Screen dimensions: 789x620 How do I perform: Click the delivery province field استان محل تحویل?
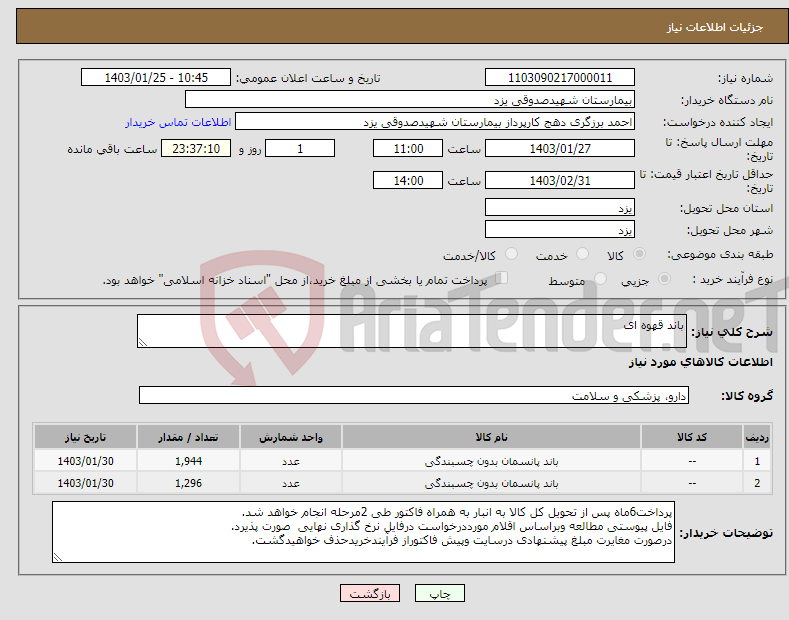click(560, 207)
